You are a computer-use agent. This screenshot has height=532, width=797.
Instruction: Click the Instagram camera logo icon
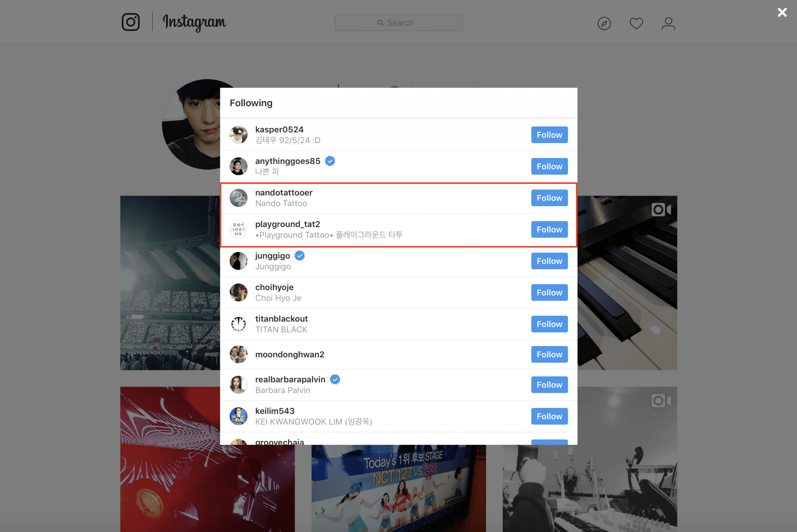(x=131, y=22)
